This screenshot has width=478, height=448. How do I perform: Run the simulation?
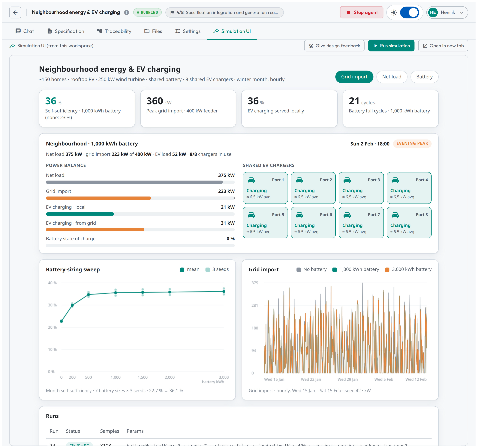[x=391, y=46]
